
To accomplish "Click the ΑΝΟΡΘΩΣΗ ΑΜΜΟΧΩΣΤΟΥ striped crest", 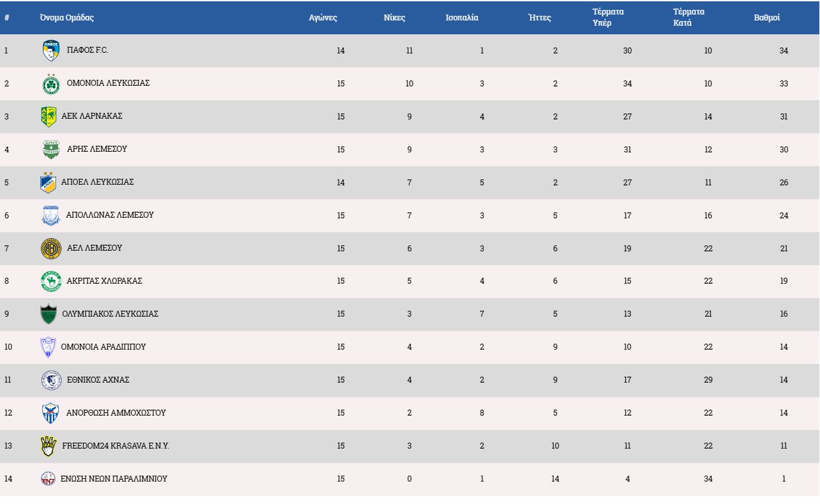I will point(50,414).
